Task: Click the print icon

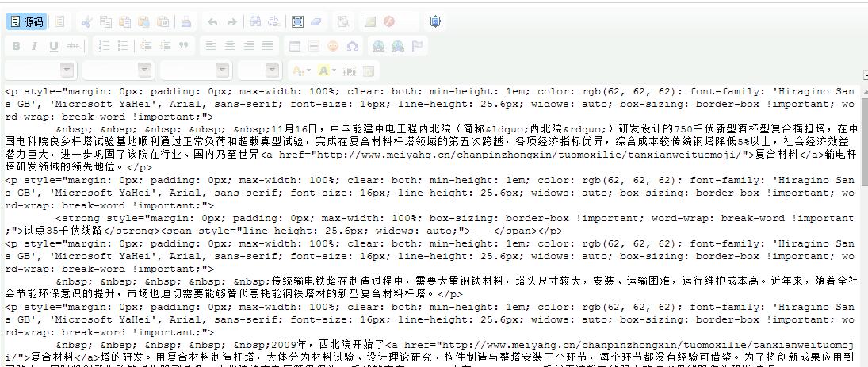Action: (x=185, y=22)
